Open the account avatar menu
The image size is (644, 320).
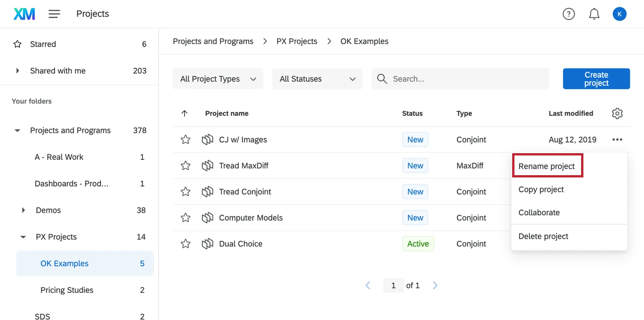[619, 14]
